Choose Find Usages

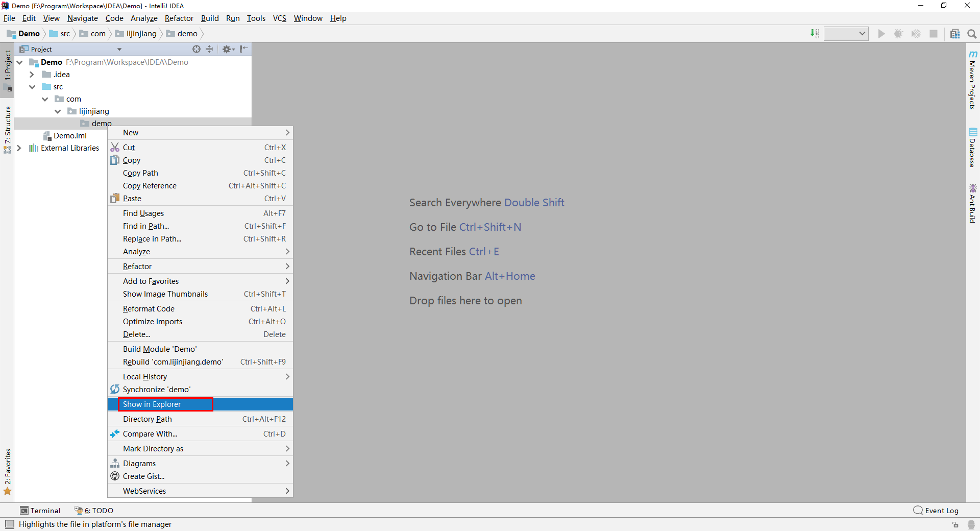(200, 213)
